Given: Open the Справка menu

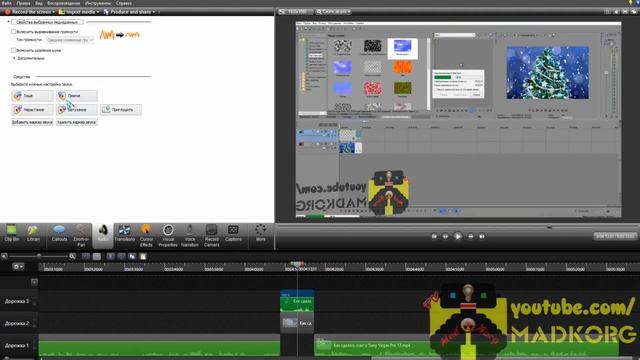Looking at the screenshot, I should [x=123, y=3].
